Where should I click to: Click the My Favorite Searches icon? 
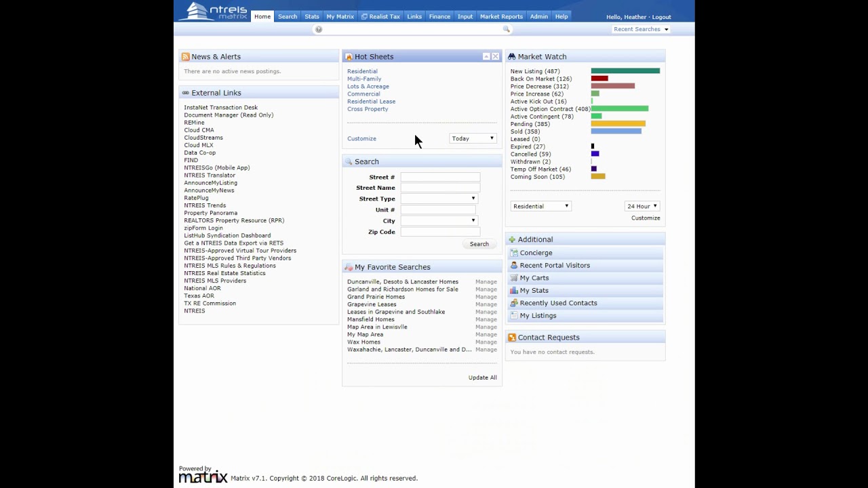349,267
